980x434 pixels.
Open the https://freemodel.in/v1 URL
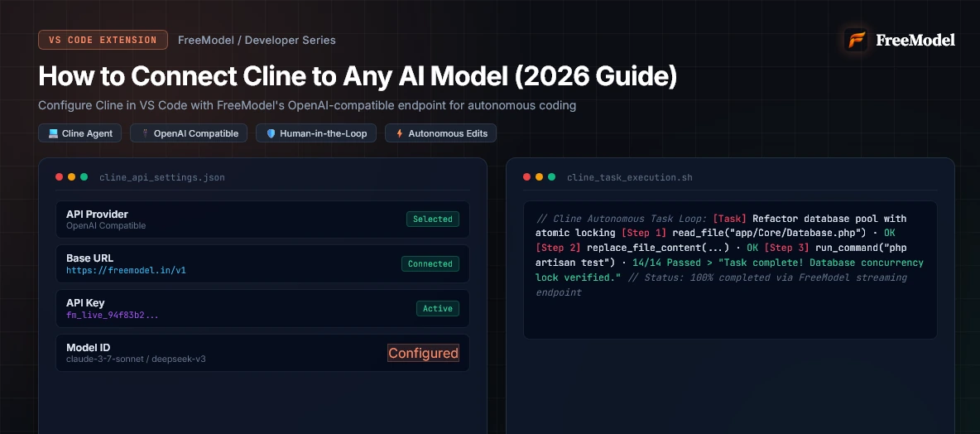(x=127, y=271)
